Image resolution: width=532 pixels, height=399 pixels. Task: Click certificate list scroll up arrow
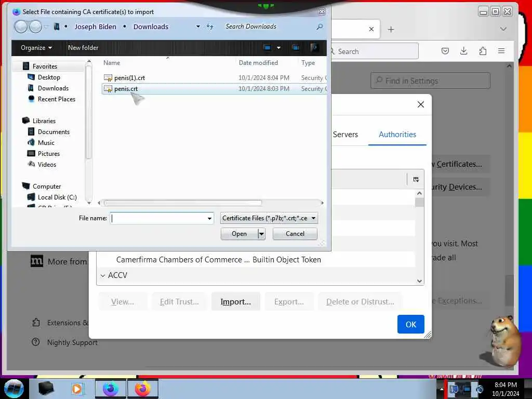coord(419,193)
